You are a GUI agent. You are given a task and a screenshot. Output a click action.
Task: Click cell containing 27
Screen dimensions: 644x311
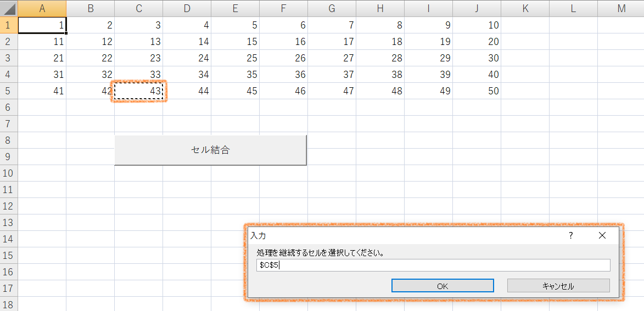click(x=332, y=58)
